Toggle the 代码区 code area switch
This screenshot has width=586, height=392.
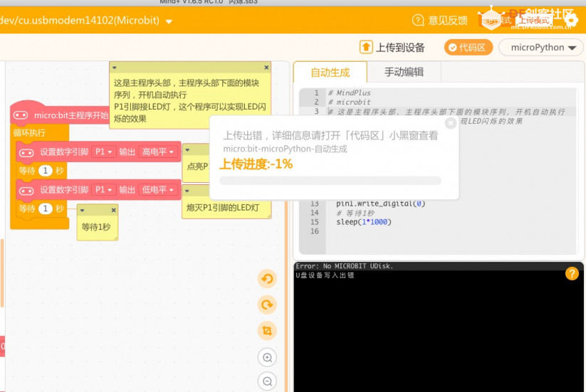coord(469,48)
